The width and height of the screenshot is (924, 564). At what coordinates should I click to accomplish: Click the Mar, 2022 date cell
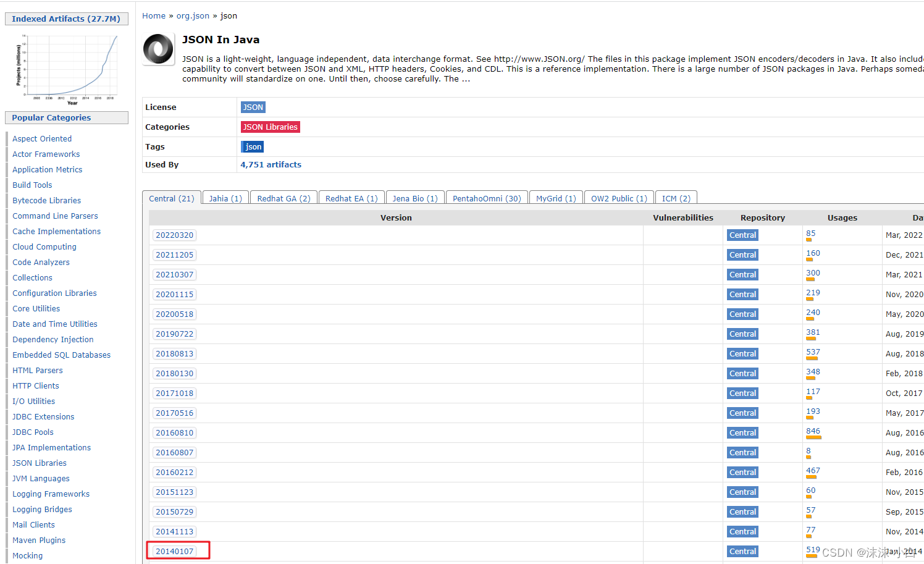[904, 235]
